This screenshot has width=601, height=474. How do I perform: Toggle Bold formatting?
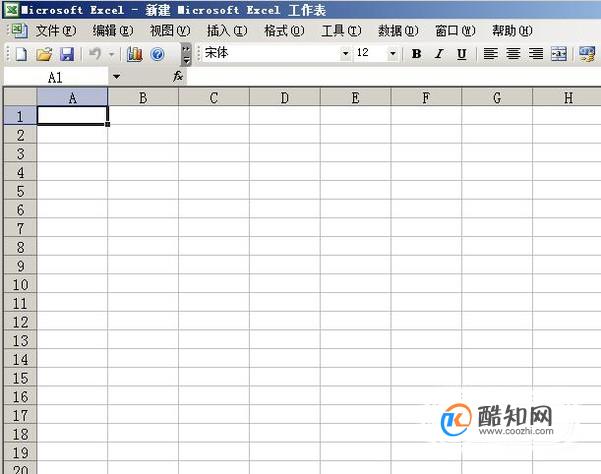click(416, 54)
